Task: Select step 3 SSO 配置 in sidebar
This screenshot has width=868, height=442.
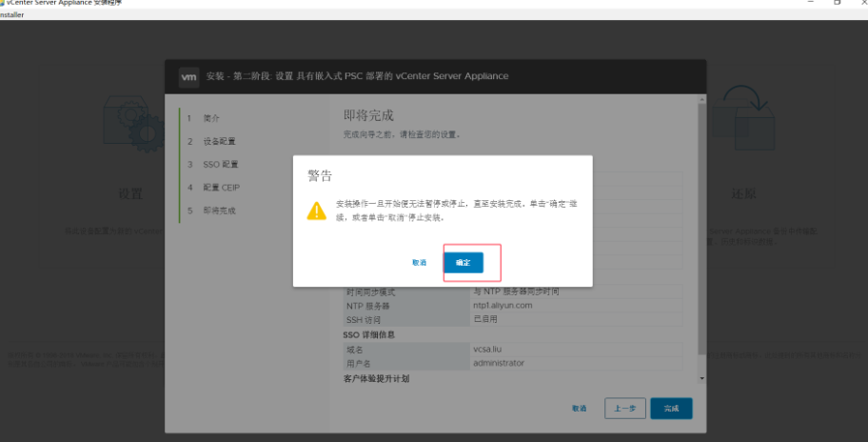Action: tap(212, 165)
